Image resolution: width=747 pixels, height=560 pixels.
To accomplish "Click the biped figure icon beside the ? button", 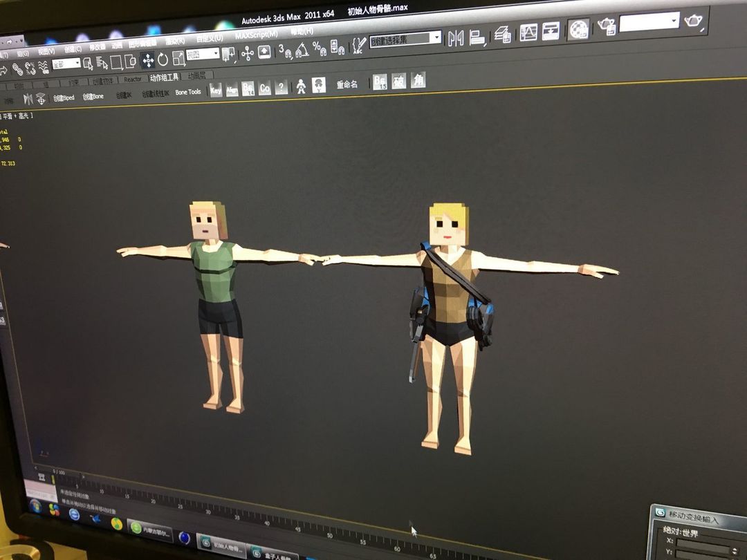I will (301, 86).
